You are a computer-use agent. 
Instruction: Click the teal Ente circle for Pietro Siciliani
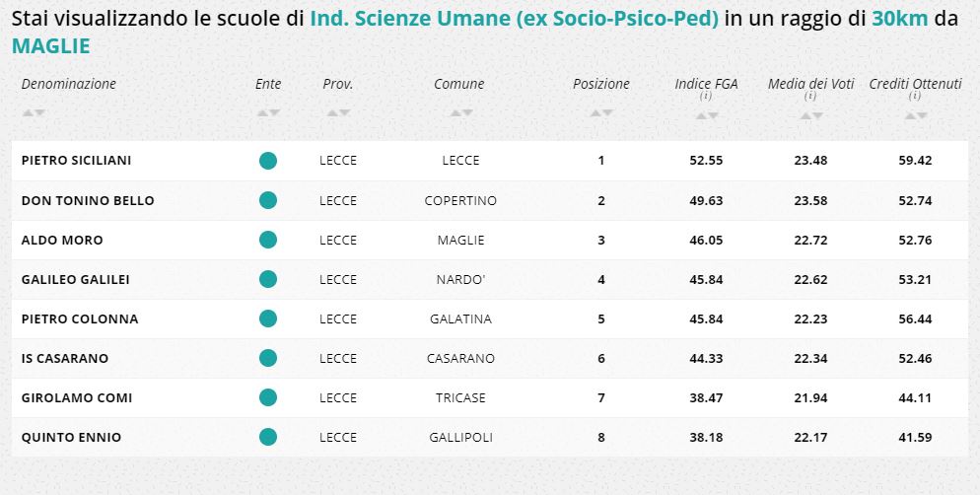(x=267, y=161)
